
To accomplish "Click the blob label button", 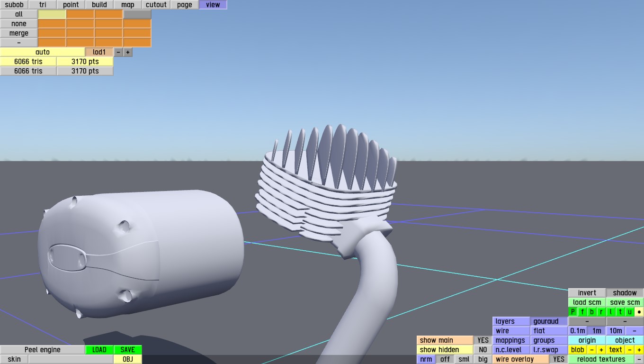I will click(x=578, y=350).
